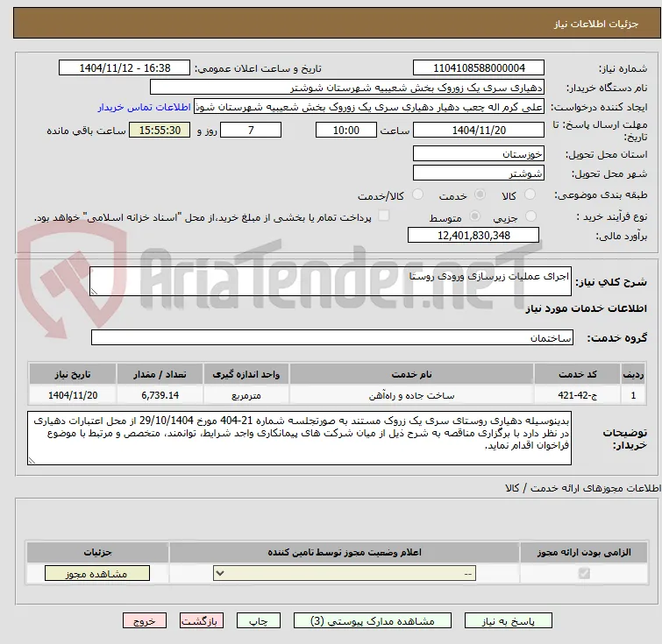Select the متوسط purchase type radio
Image resolution: width=662 pixels, height=644 pixels.
coord(475,216)
